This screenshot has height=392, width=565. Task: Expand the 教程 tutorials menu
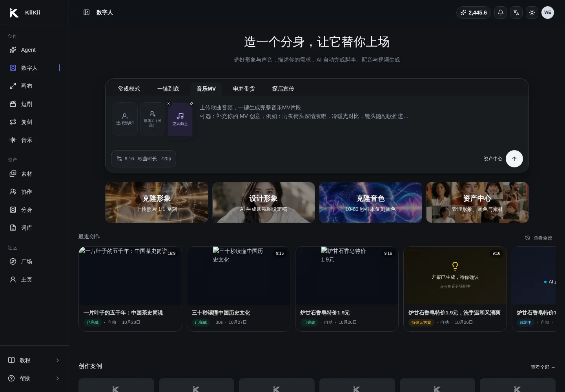[35, 360]
